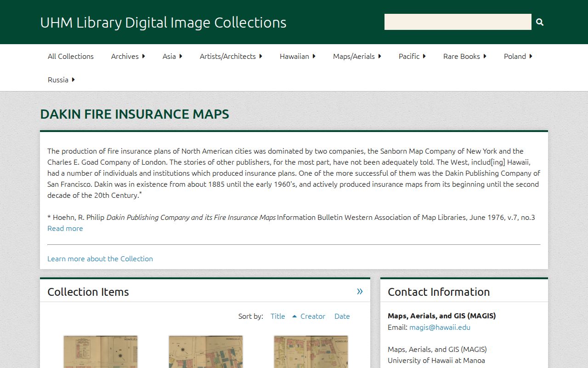Viewport: 588px width, 368px height.
Task: Click the search magnifier icon
Action: pos(540,22)
